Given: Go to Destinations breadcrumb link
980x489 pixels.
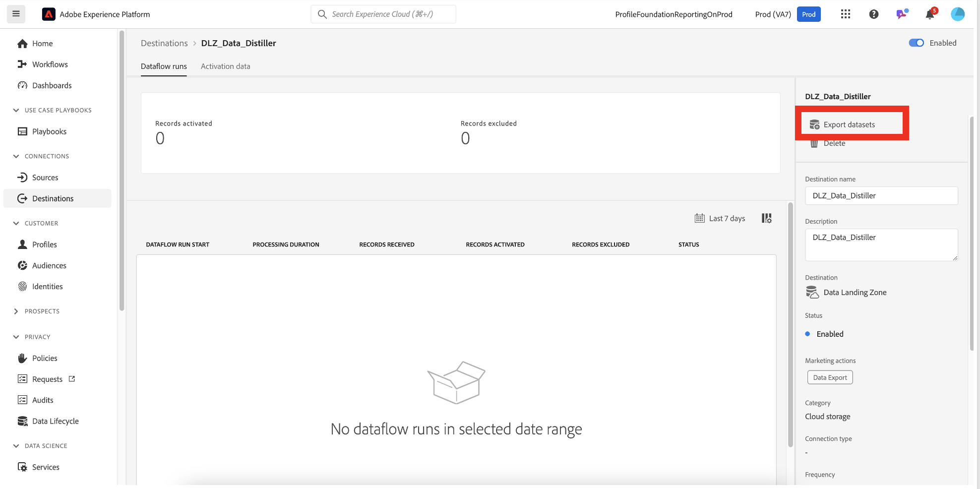Looking at the screenshot, I should [x=164, y=43].
